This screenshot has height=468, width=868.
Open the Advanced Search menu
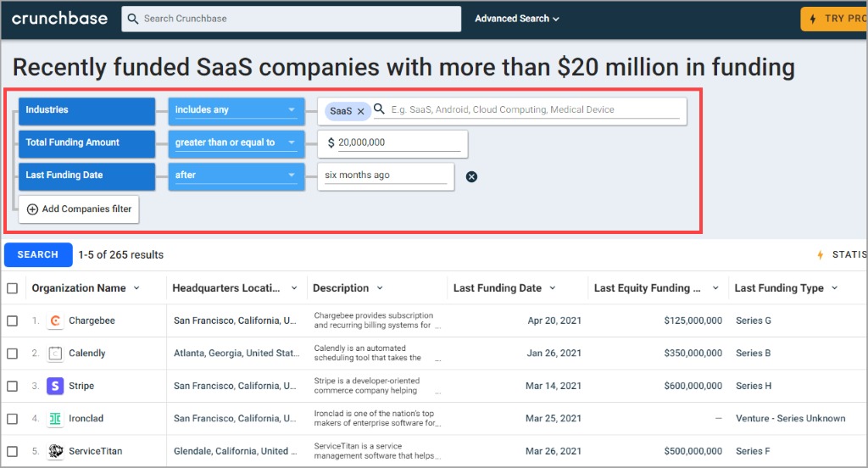(x=517, y=19)
